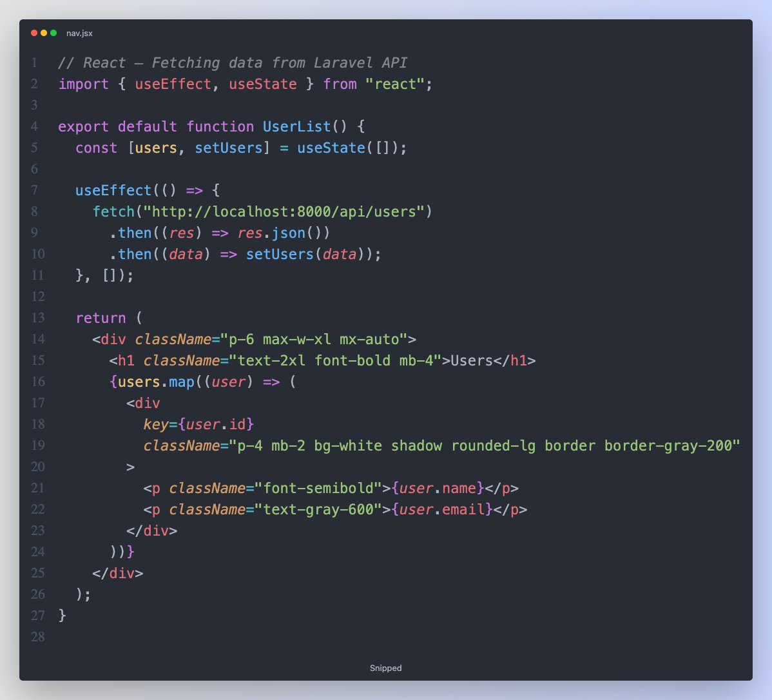Click the Users heading text in the h1
The width and height of the screenshot is (772, 700).
pyautogui.click(x=471, y=360)
